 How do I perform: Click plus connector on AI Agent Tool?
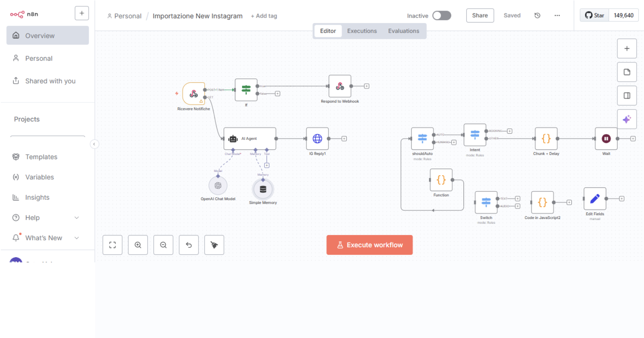(267, 165)
